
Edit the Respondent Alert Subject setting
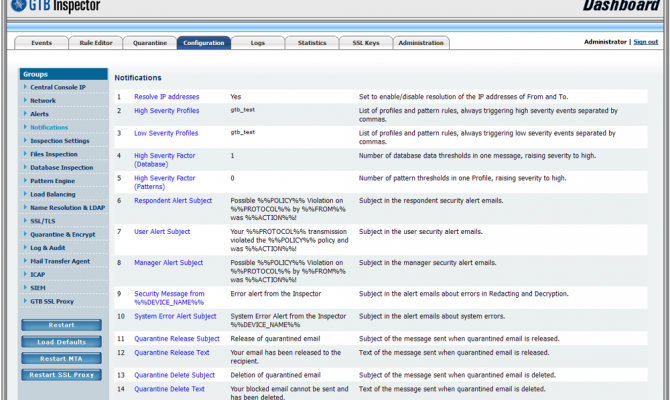tap(173, 200)
